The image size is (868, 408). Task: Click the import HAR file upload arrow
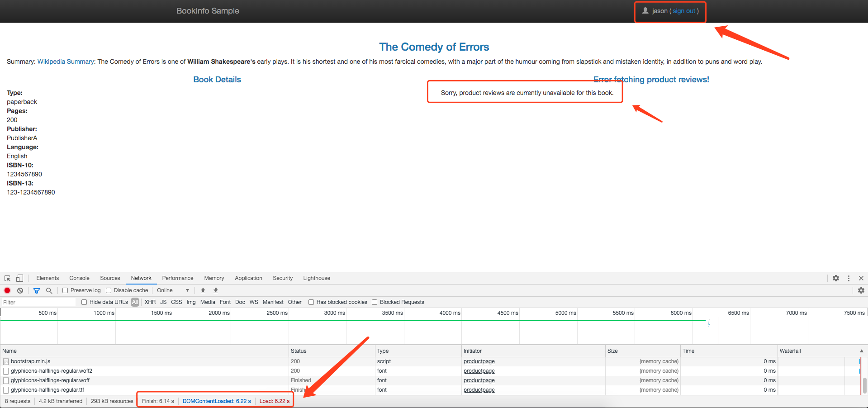tap(203, 290)
